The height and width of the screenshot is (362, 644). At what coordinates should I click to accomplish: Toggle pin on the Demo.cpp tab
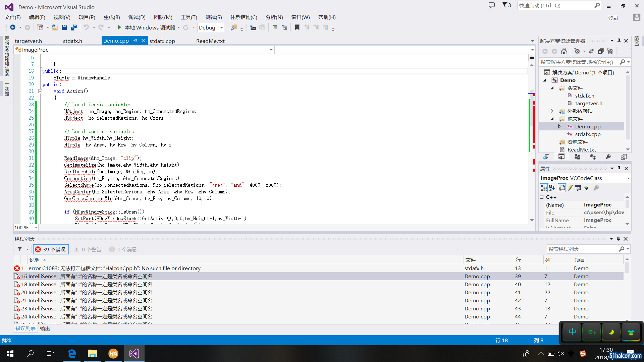pos(135,41)
